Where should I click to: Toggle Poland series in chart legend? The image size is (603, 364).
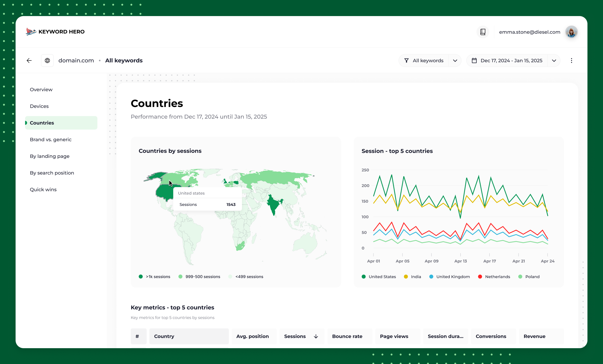tap(529, 276)
